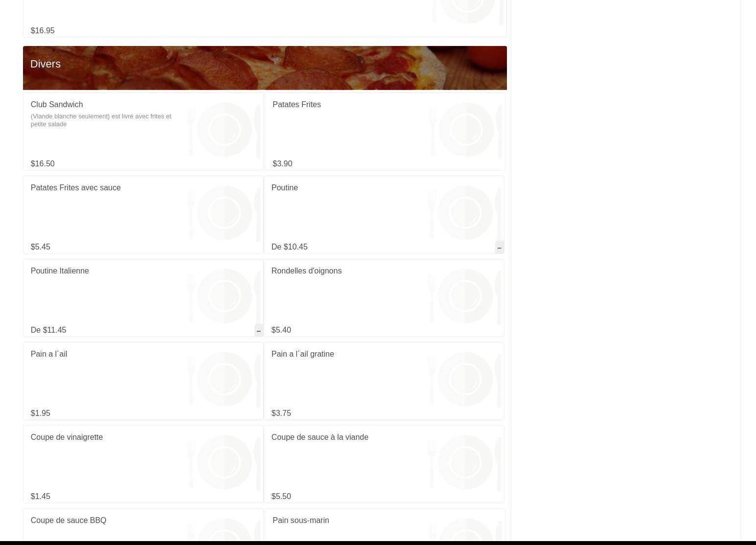The image size is (756, 545).
Task: Click the De $10.45 Poutine price
Action: (289, 247)
